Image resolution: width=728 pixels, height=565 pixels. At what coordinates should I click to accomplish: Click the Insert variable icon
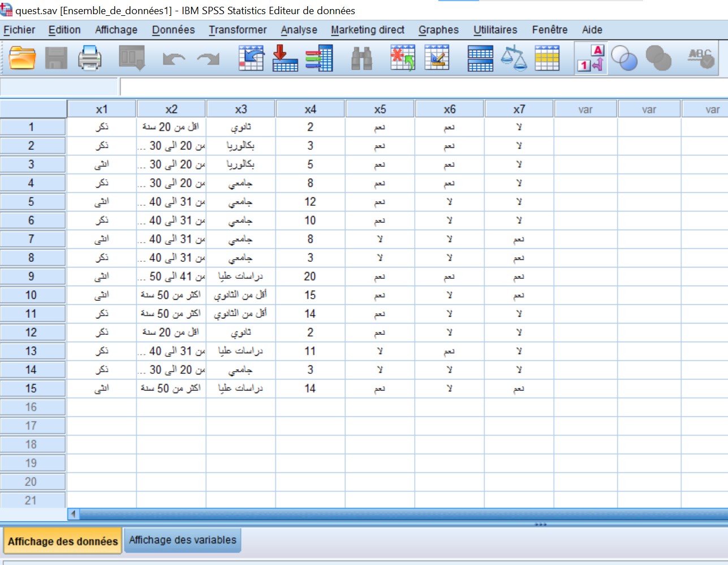(437, 58)
